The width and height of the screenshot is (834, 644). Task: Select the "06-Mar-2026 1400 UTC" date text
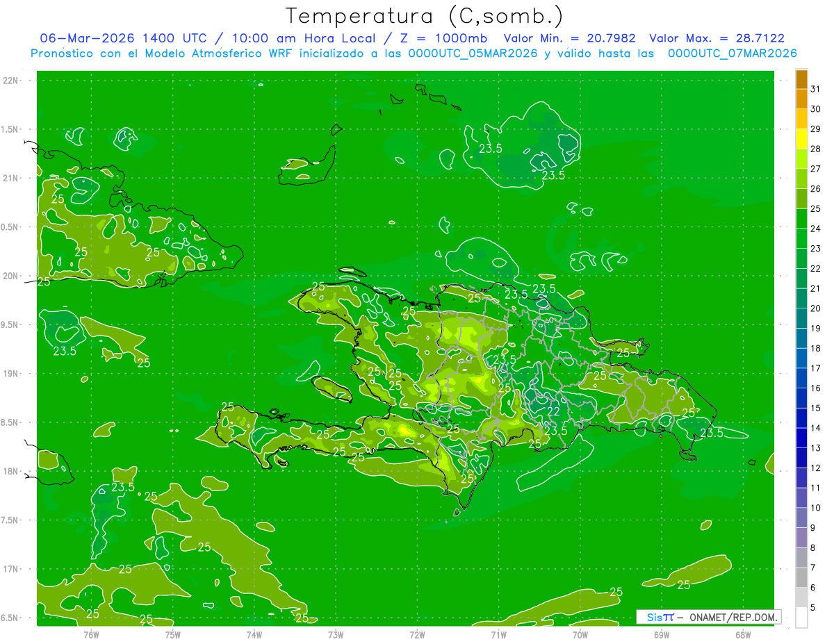(124, 39)
